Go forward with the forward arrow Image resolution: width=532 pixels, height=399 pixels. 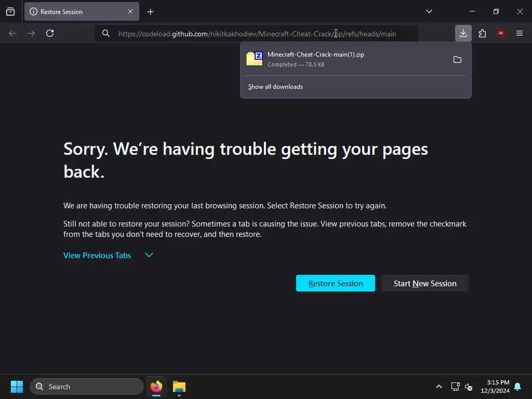click(x=31, y=33)
